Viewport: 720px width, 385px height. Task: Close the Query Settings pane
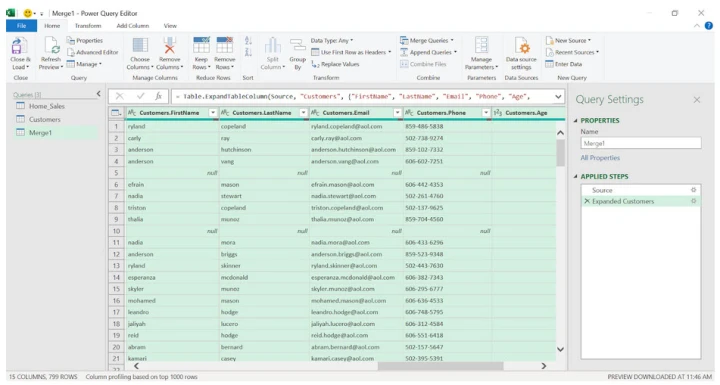point(697,100)
